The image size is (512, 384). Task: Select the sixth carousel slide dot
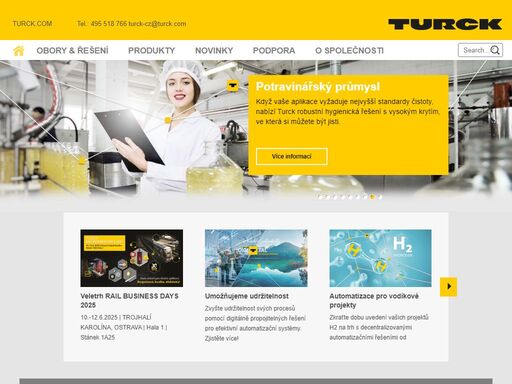click(x=358, y=197)
